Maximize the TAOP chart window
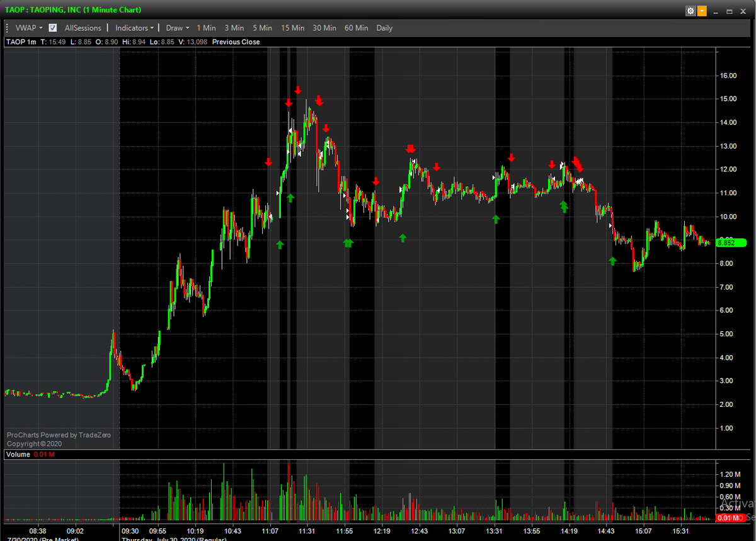This screenshot has height=541, width=756. 730,11
